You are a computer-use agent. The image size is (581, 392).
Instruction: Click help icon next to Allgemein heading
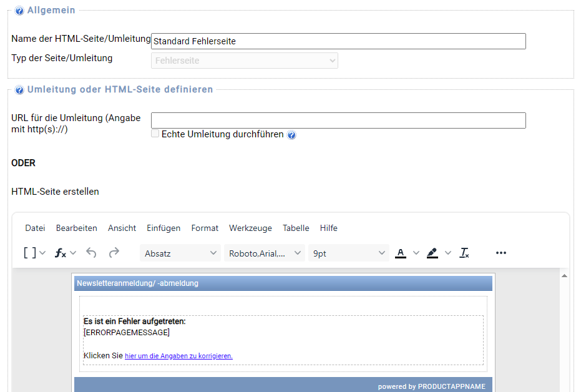tap(19, 11)
